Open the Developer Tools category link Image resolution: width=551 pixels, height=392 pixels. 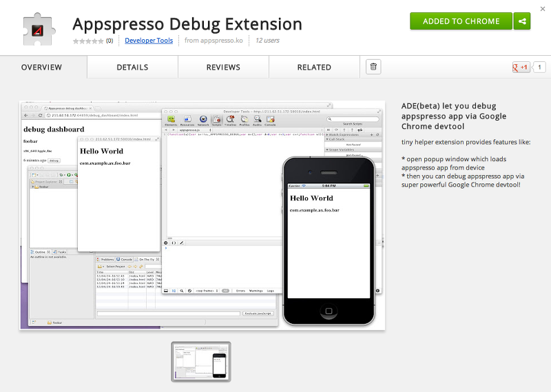pyautogui.click(x=149, y=41)
